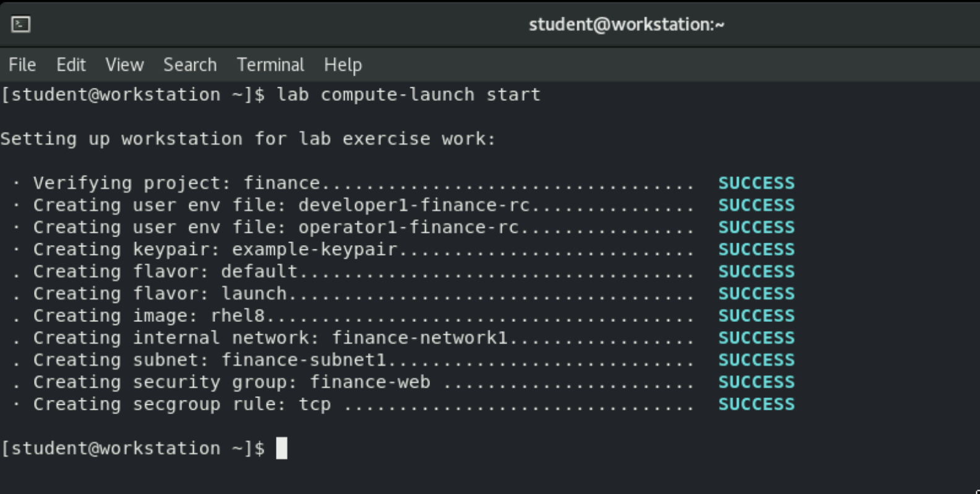The height and width of the screenshot is (494, 980).
Task: Click the finance-network1 network name
Action: 419,338
